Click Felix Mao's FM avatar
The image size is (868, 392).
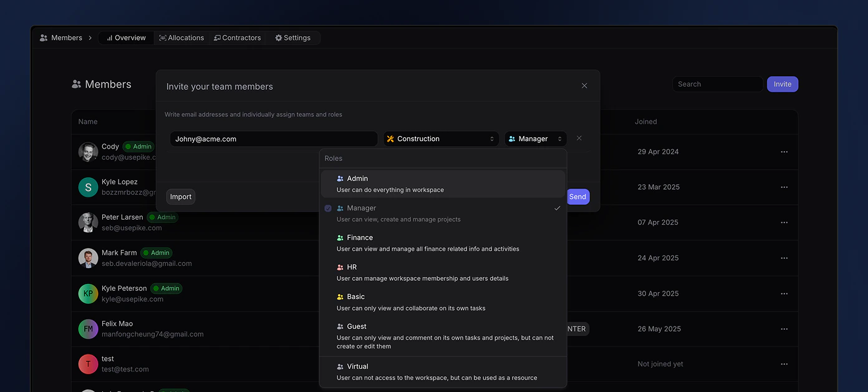89,329
